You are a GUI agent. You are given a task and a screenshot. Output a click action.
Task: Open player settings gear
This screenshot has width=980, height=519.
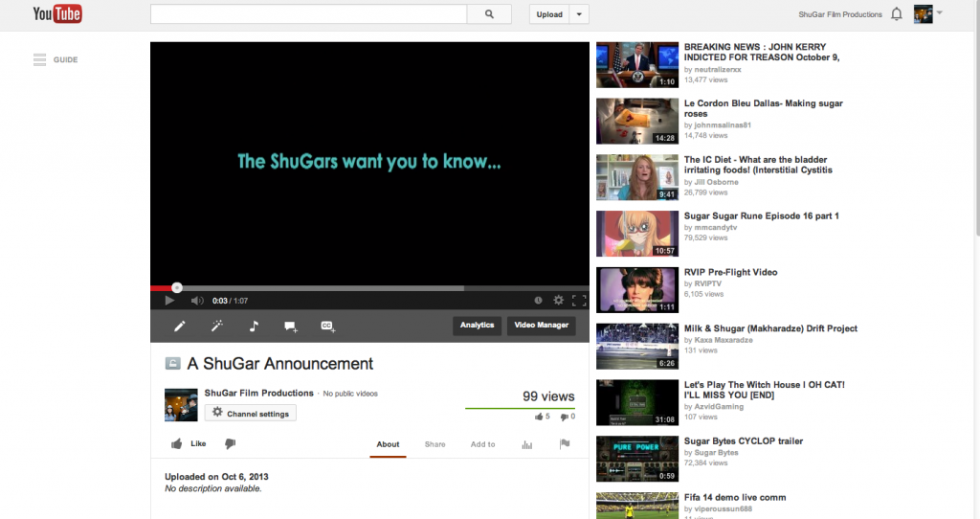coord(558,301)
